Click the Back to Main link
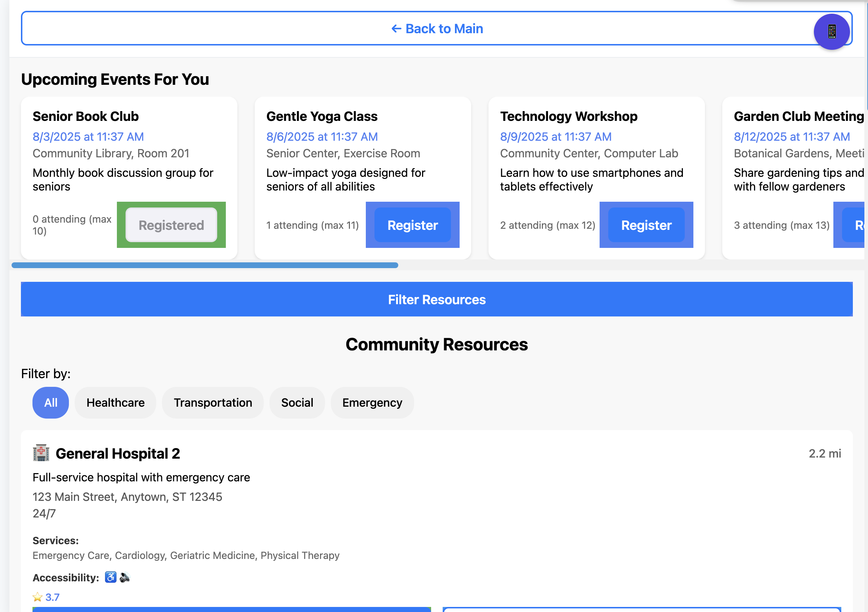The image size is (868, 612). tap(437, 29)
